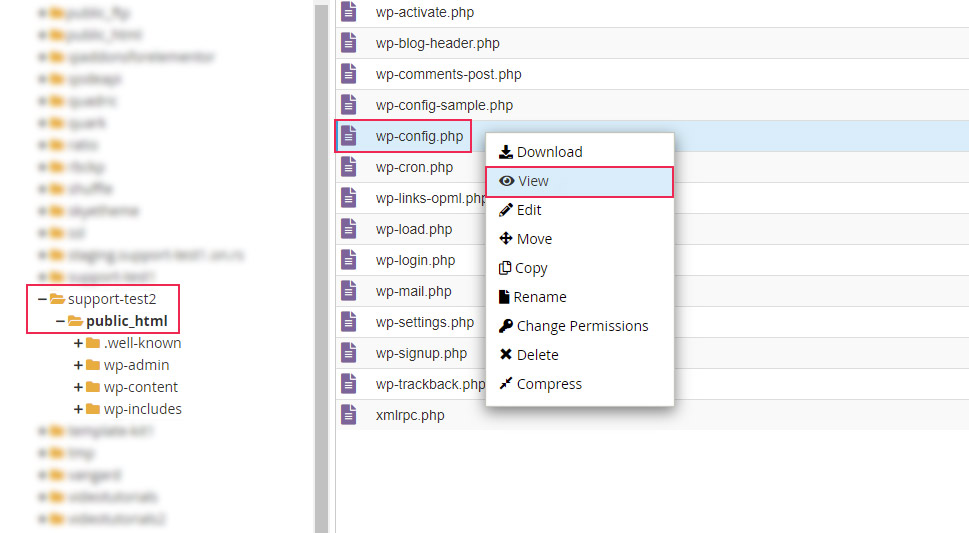
Task: Click the folder tree vertical scrollbar
Action: (x=321, y=266)
